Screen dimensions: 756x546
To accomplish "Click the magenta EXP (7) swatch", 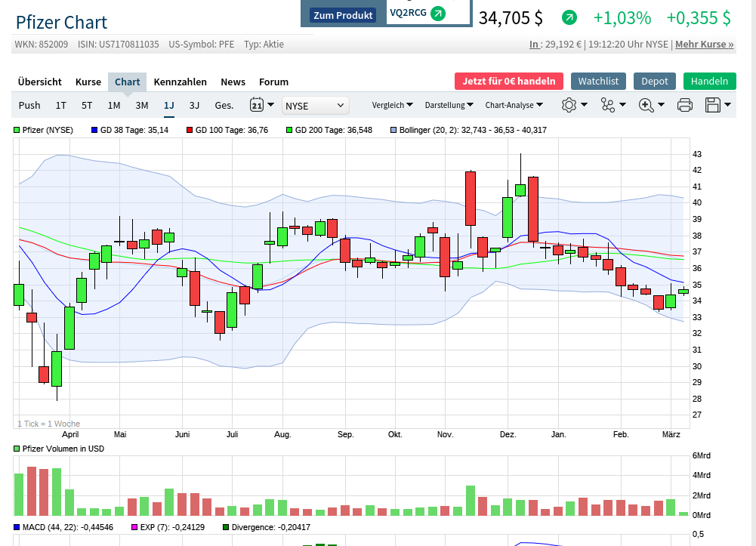I will (134, 527).
